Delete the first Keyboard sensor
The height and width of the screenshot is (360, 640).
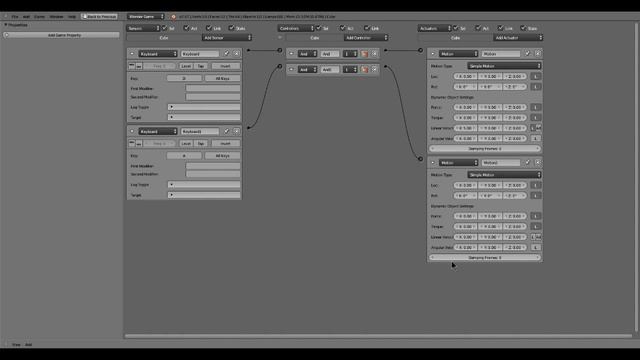(x=236, y=53)
